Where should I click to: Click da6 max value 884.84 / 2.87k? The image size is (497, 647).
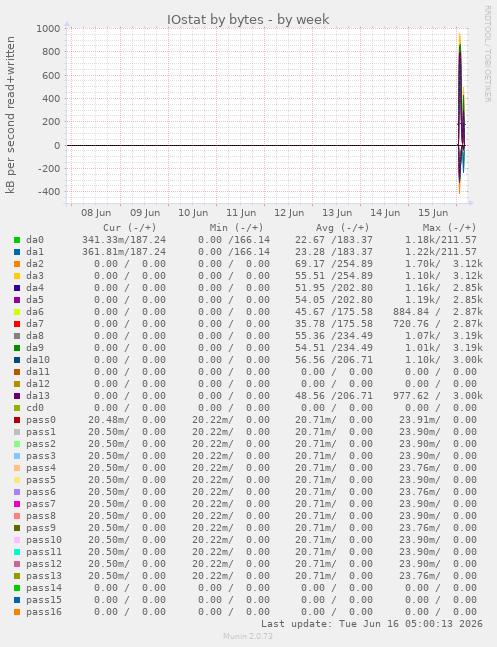(x=438, y=312)
